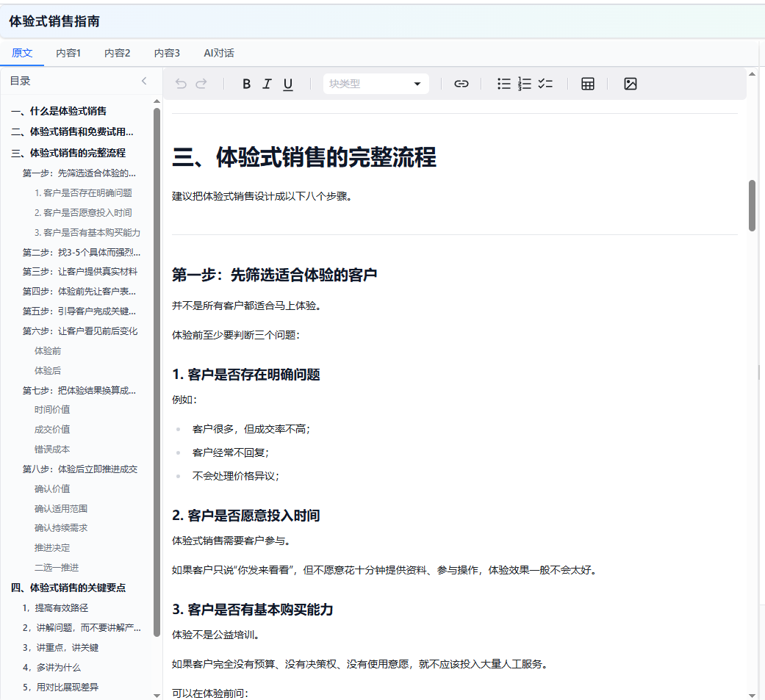Toggle underline formatting
This screenshot has width=765, height=700.
click(x=288, y=84)
